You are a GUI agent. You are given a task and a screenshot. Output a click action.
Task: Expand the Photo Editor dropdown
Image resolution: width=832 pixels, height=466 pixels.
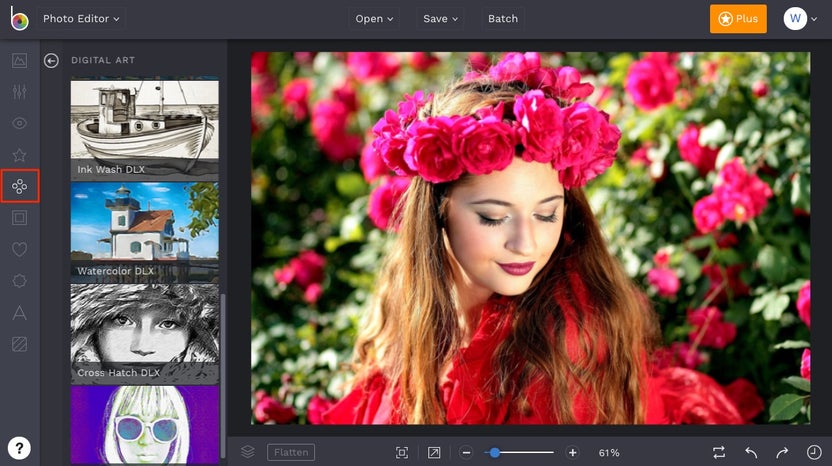click(x=82, y=19)
